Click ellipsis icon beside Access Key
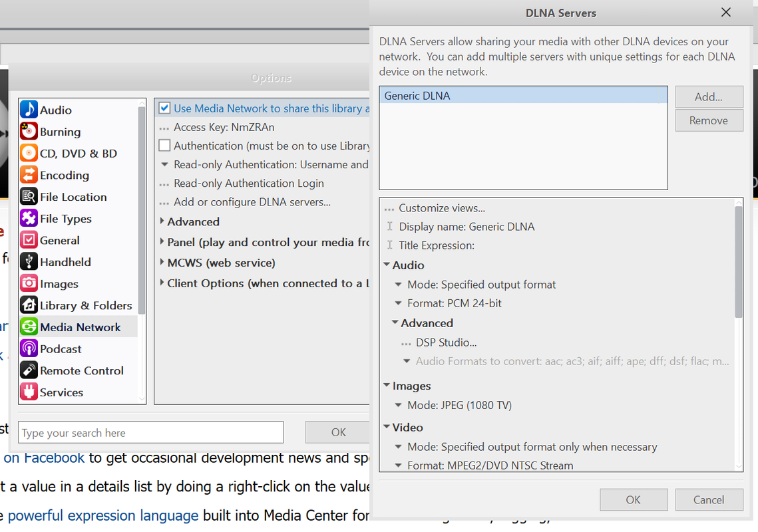Viewport: 758px width, 532px height. [164, 128]
